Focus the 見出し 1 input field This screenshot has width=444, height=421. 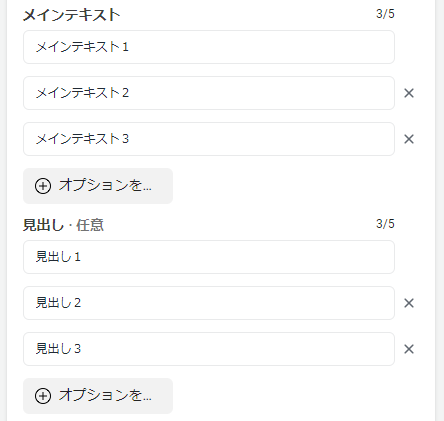point(209,257)
